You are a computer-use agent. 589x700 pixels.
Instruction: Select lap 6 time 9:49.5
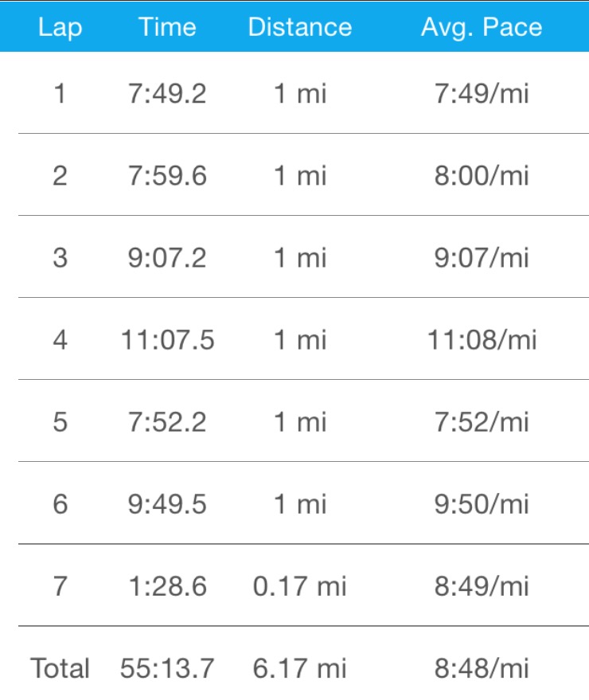pos(167,504)
